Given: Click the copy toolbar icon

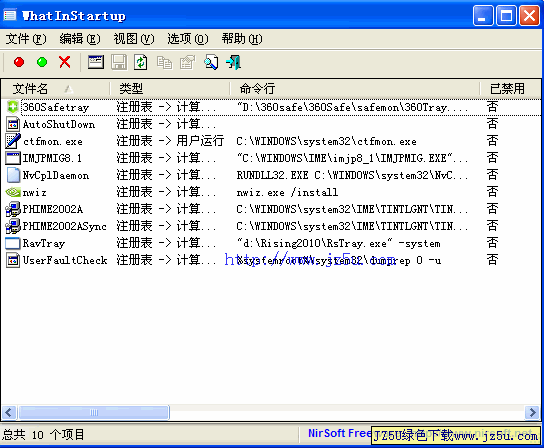Looking at the screenshot, I should point(164,62).
